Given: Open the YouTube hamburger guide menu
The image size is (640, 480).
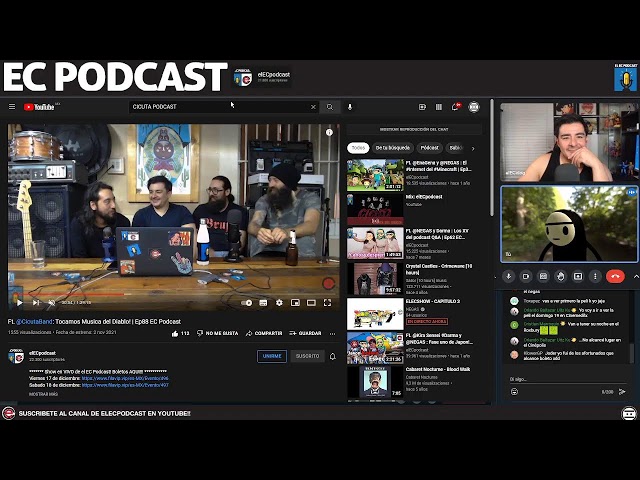Looking at the screenshot, I should [x=12, y=107].
